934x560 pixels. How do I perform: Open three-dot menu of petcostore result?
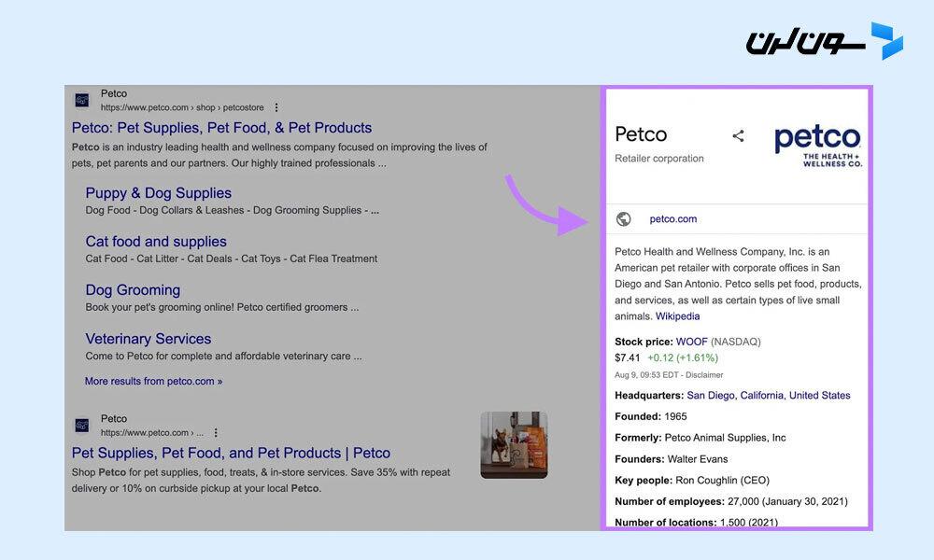tap(276, 107)
